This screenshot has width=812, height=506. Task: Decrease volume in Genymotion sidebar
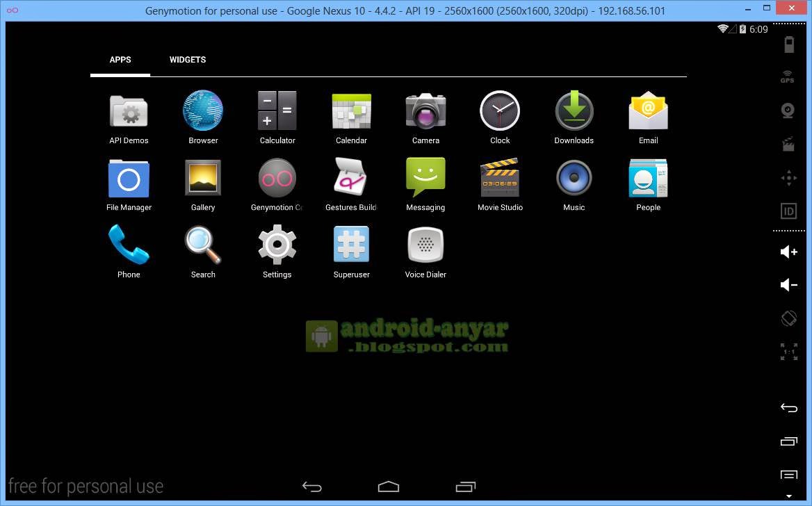[788, 285]
